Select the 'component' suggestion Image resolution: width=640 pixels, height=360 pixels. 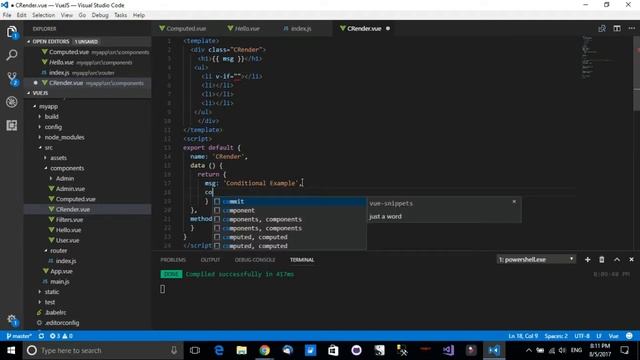click(x=289, y=211)
